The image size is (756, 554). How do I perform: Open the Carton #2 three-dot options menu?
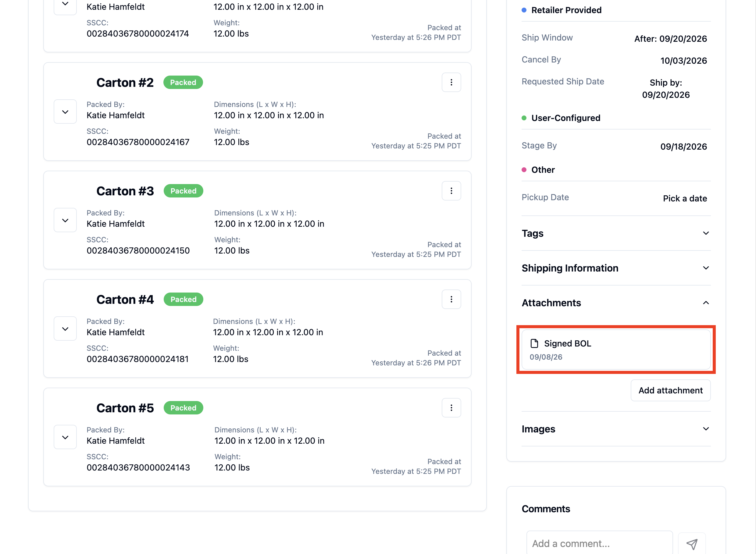451,82
